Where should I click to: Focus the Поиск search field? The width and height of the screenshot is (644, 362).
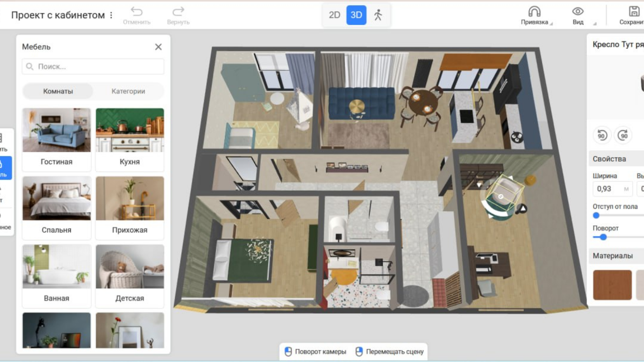[x=93, y=66]
